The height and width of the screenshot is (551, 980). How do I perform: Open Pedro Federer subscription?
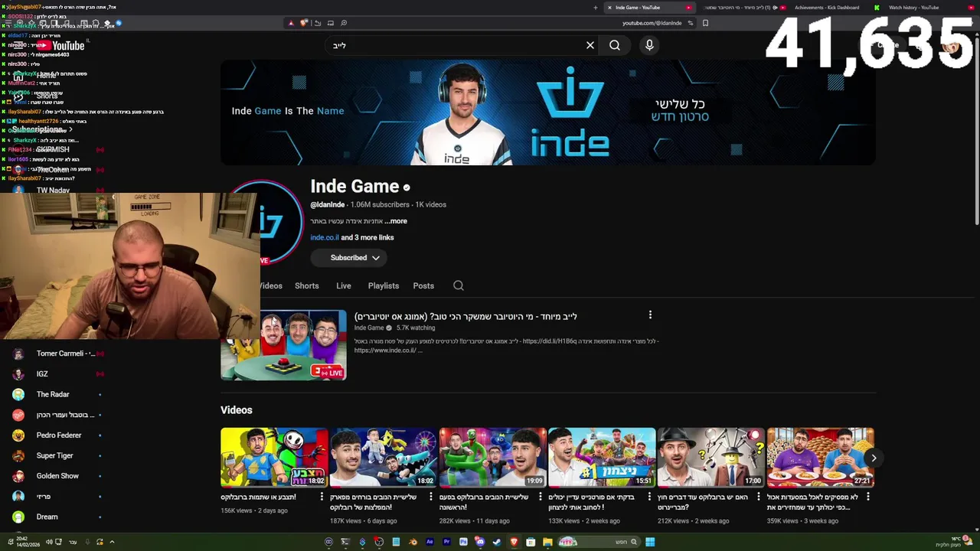59,435
